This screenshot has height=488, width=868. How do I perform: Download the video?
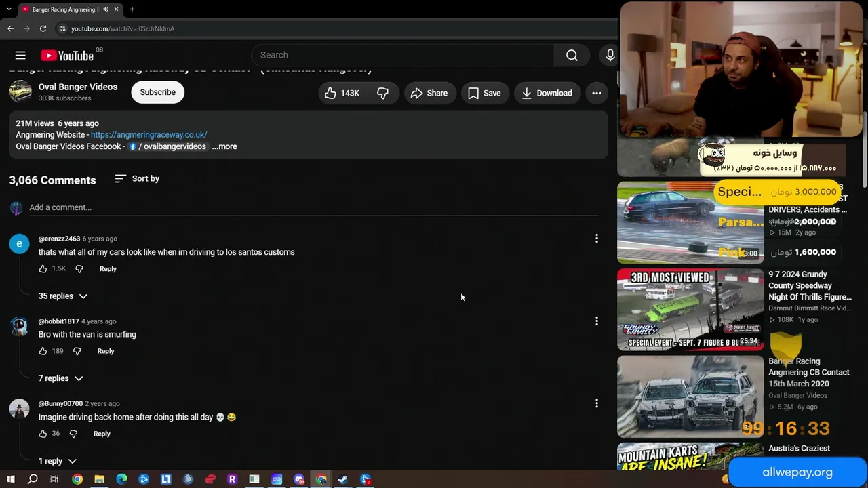tap(547, 93)
